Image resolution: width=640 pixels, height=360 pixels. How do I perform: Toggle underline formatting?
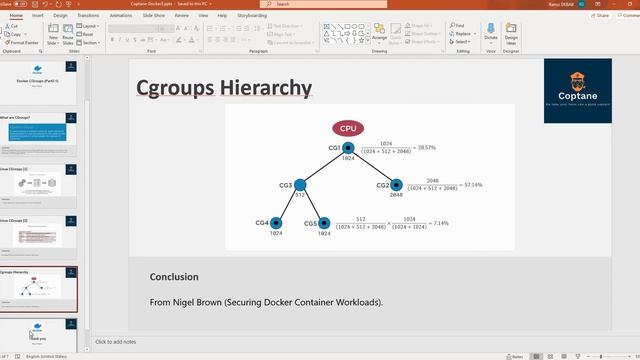point(127,40)
